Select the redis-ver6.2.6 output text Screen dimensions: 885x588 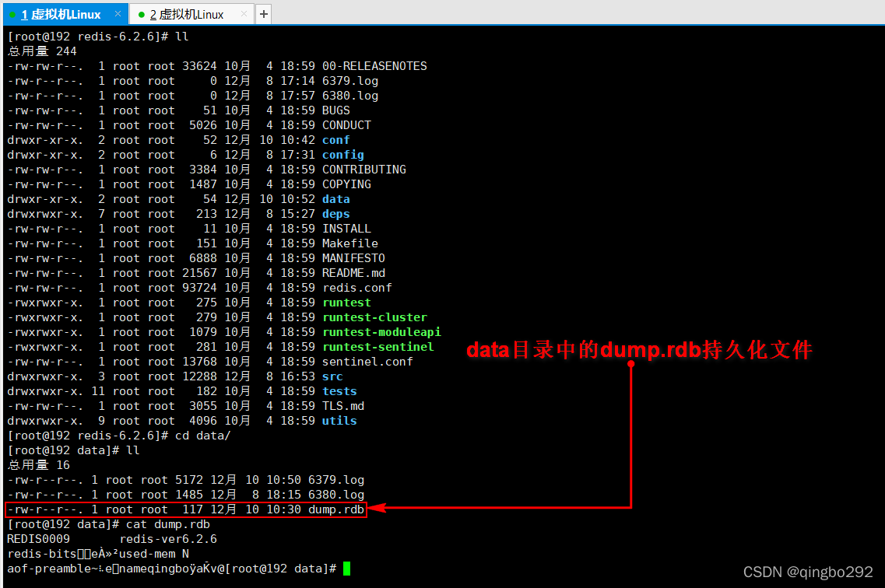pos(168,539)
